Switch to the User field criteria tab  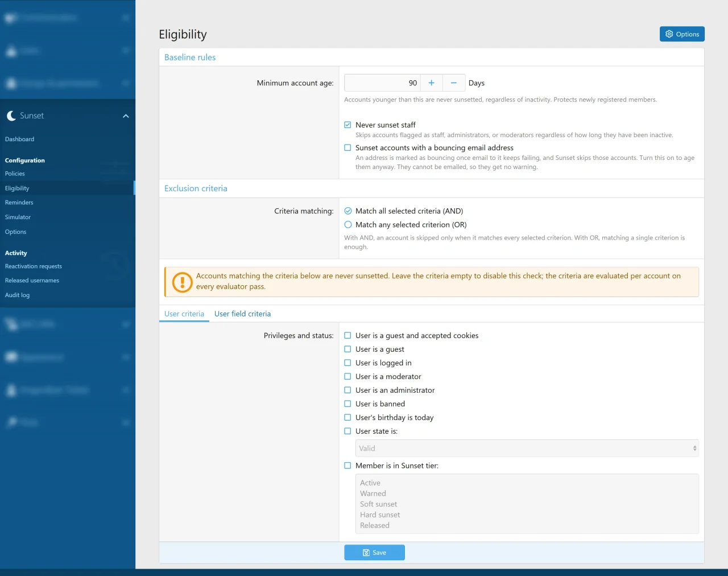point(242,314)
